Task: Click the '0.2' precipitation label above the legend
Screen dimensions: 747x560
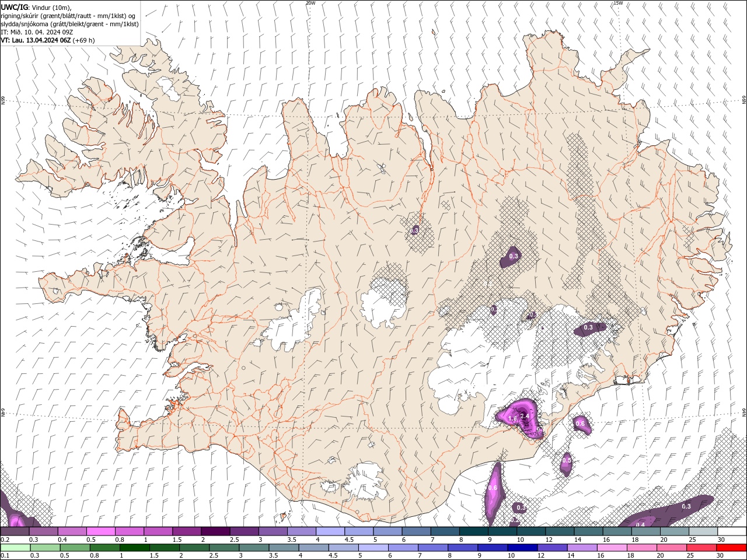Action: pos(514,519)
